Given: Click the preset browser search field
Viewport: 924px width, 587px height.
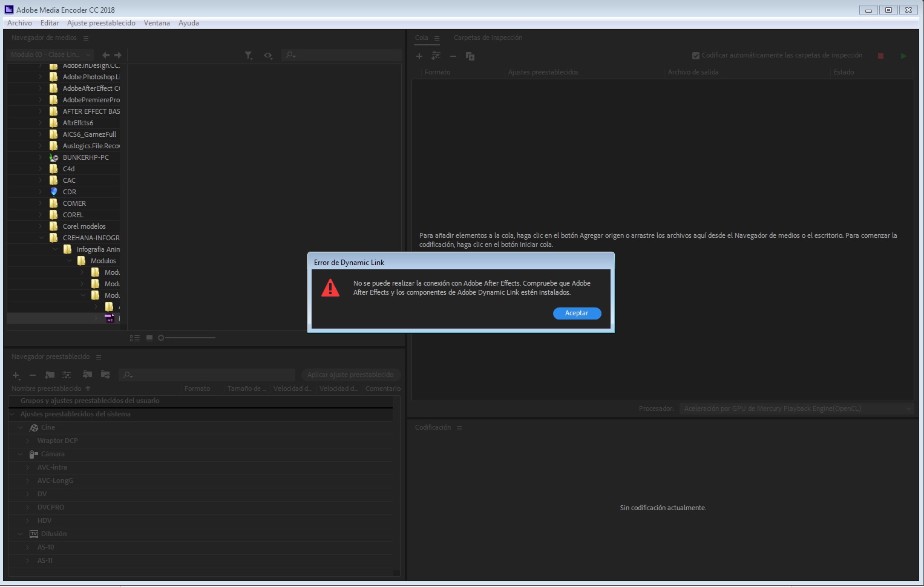Looking at the screenshot, I should [x=207, y=375].
